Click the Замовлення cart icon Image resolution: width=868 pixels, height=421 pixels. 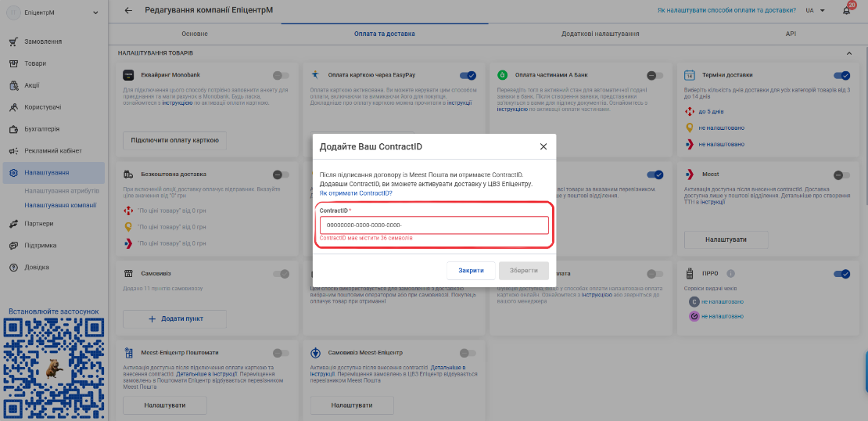[14, 41]
